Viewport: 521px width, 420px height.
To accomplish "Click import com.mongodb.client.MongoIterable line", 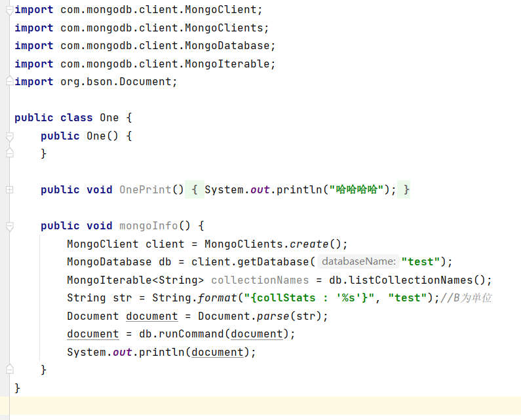I will pyautogui.click(x=145, y=64).
